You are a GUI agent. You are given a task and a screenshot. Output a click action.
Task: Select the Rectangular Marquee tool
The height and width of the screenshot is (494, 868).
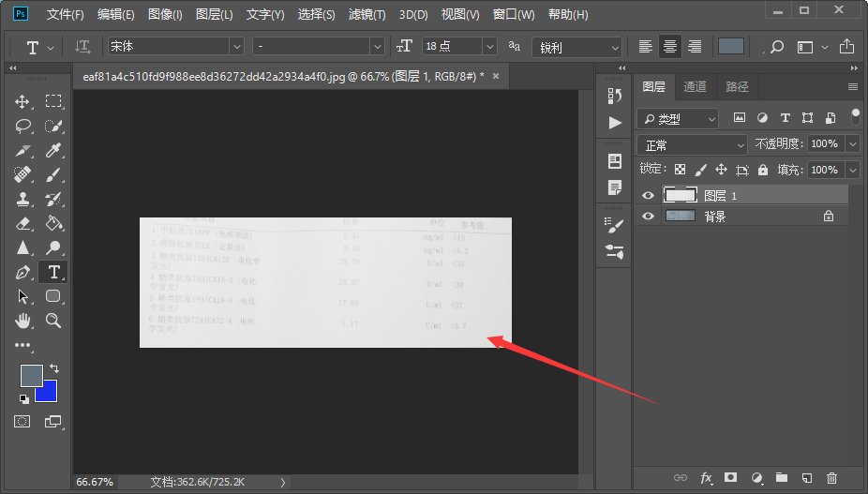(x=53, y=101)
